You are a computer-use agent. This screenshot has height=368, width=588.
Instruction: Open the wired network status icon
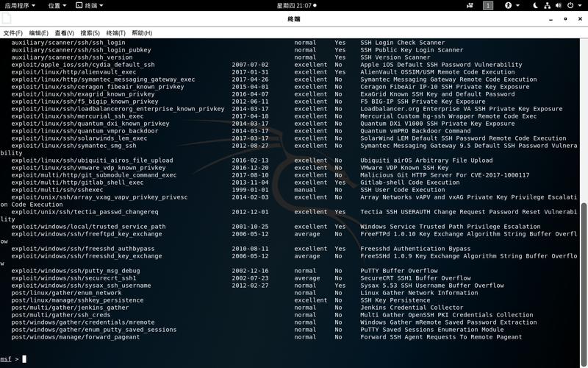pos(547,6)
